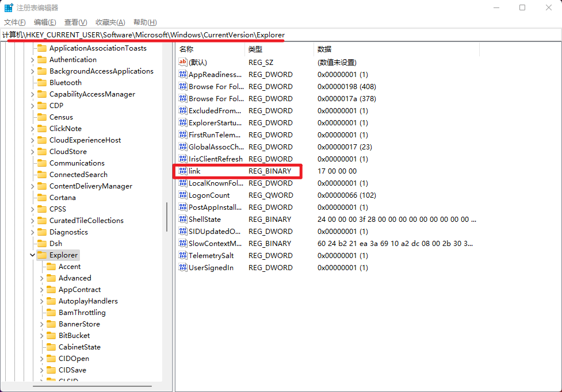The image size is (562, 392).
Task: Click the open folder icon for Explorer key
Action: tap(42, 255)
